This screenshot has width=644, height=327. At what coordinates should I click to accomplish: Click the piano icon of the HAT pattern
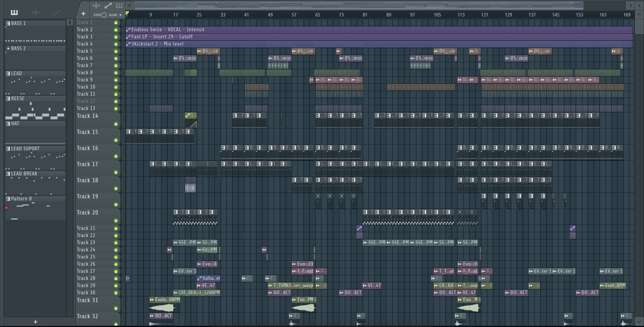8,123
